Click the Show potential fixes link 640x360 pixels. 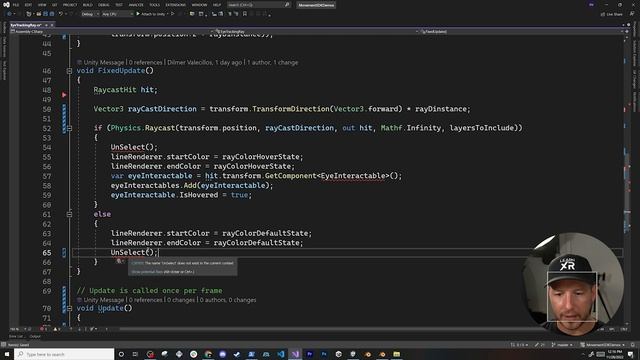[x=147, y=271]
